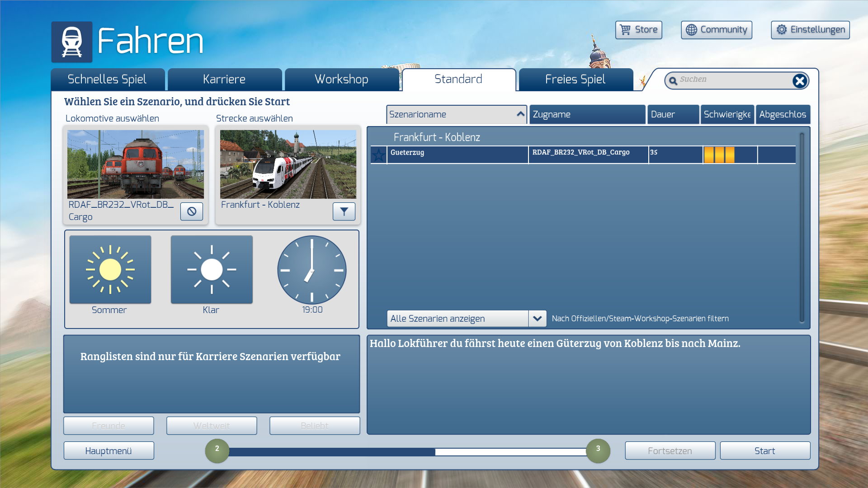Click the Klar weather icon
868x488 pixels.
(x=212, y=270)
